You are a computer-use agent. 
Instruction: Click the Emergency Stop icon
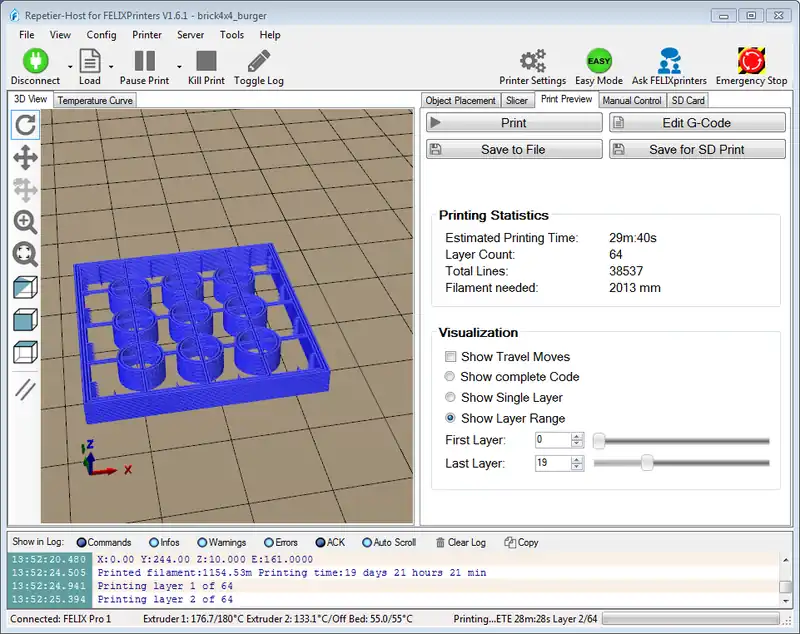click(751, 60)
